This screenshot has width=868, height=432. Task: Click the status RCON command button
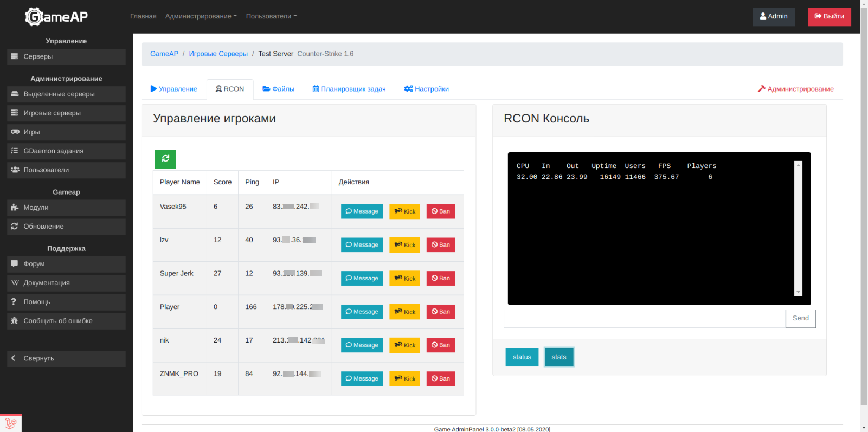tap(522, 357)
